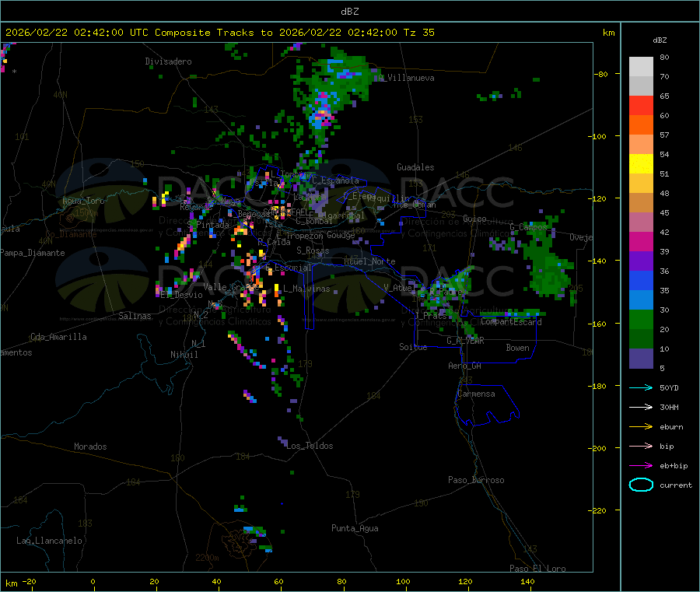Click the eb+bip magenta arrow legend icon
The height and width of the screenshot is (592, 700).
pos(641,466)
